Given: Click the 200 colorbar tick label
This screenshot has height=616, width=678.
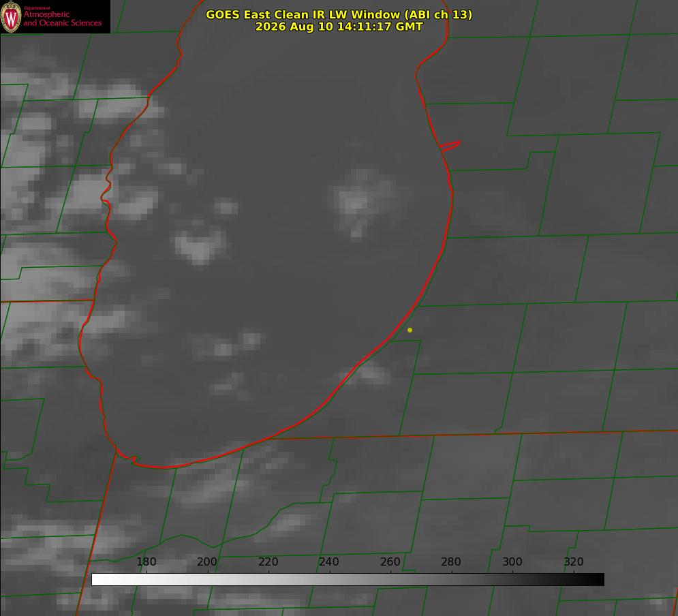Looking at the screenshot, I should click(207, 561).
